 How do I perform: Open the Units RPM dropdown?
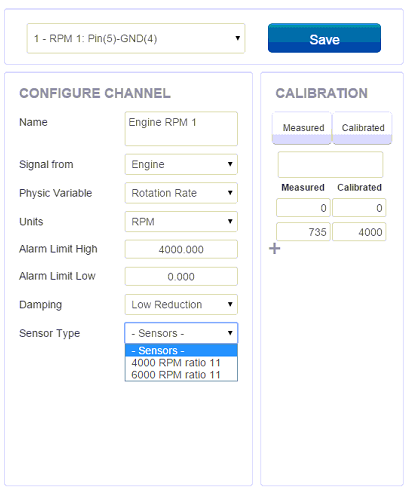(x=181, y=221)
